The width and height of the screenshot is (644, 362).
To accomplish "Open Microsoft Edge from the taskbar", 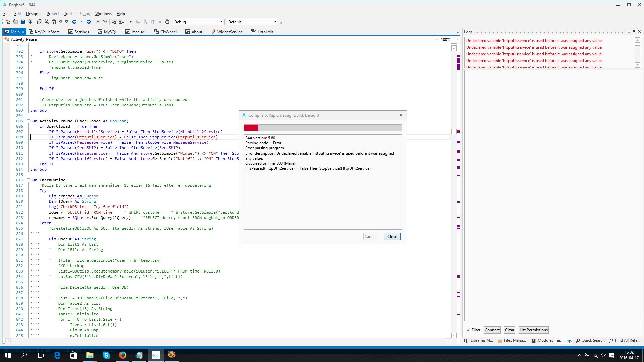I will 57,355.
